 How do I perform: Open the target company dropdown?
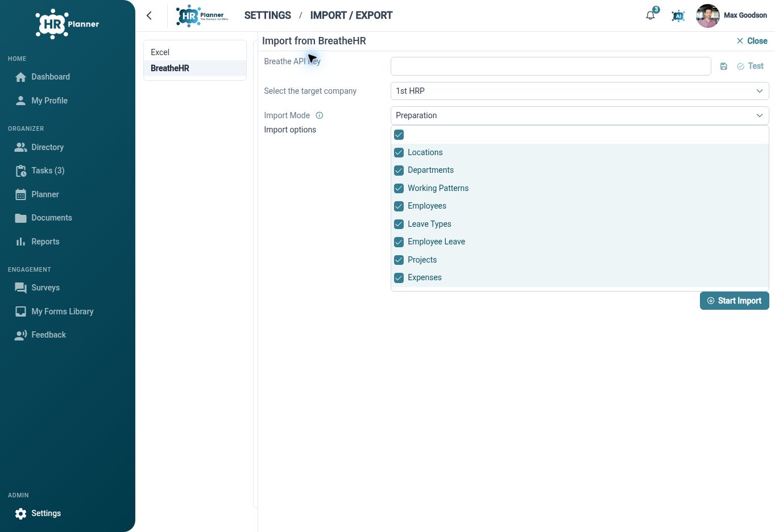point(579,91)
